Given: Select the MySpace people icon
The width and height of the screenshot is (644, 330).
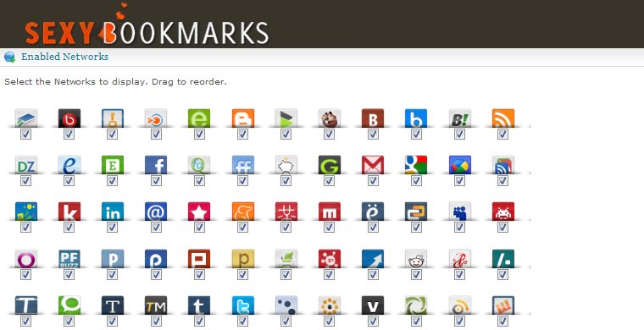Looking at the screenshot, I should [x=459, y=212].
